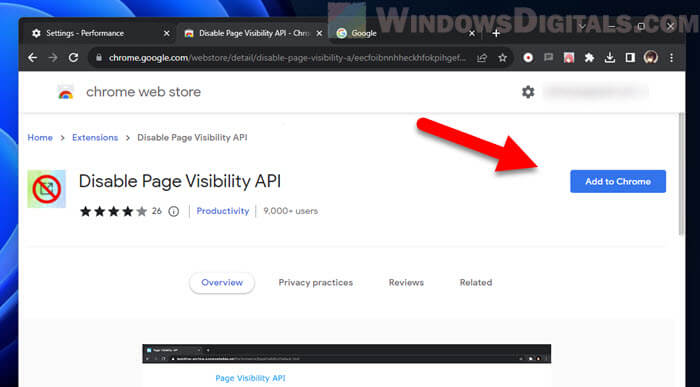The height and width of the screenshot is (387, 700).
Task: Show downloads via the download icon
Action: 610,58
